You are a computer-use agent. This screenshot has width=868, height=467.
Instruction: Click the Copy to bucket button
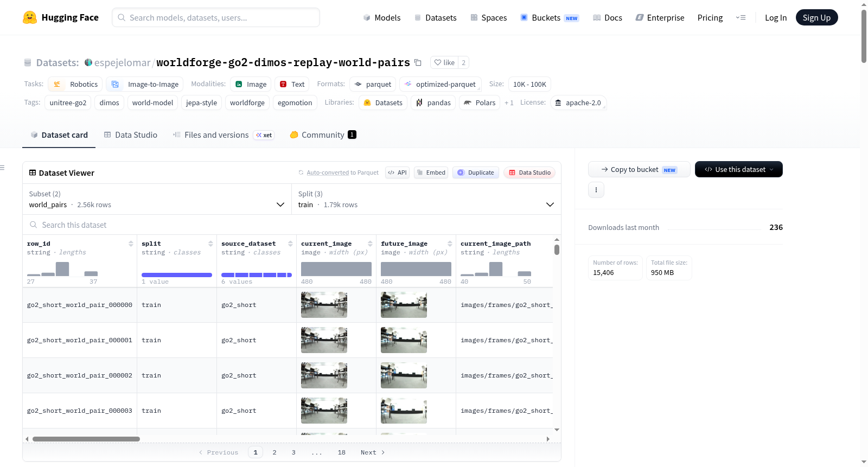click(x=639, y=169)
